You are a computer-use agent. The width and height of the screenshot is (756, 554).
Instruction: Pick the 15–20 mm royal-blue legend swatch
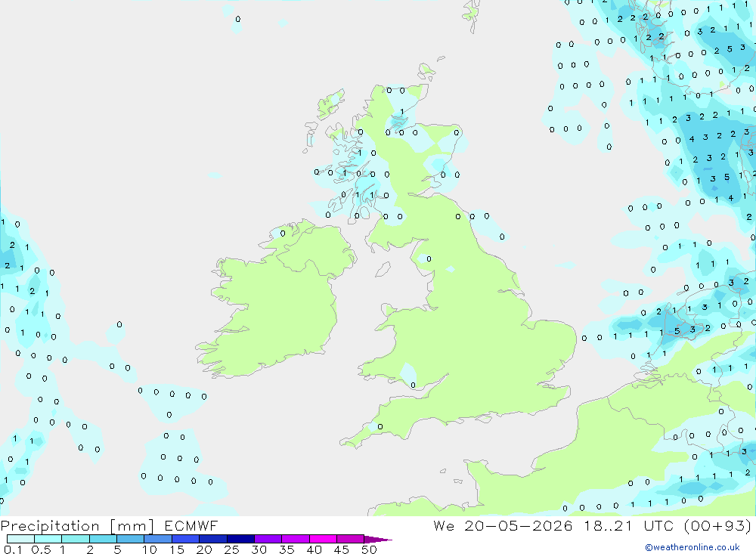pos(186,539)
